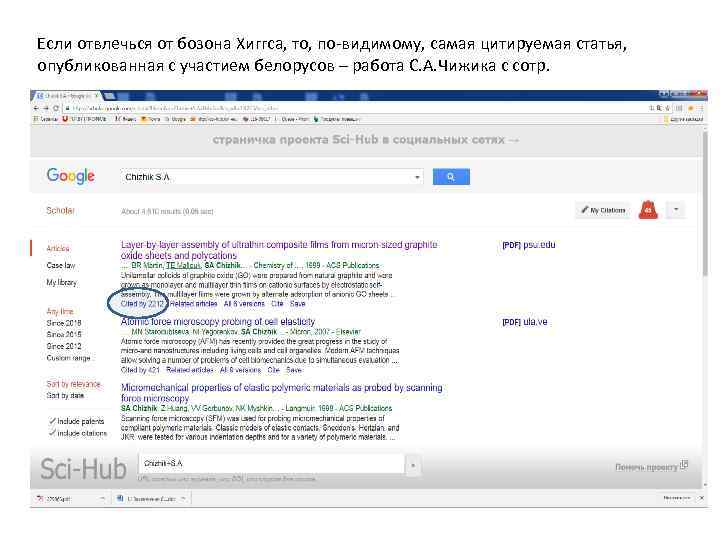This screenshot has height=540, width=720.
Task: Click Cite under the Atomic force microscopy result
Action: (274, 370)
